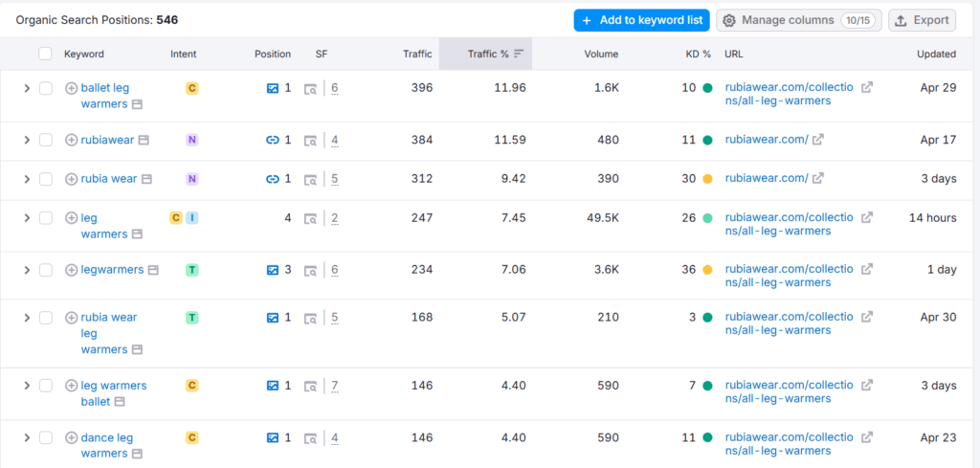This screenshot has width=980, height=468.
Task: Check the 'legwarmers' row checkbox
Action: click(46, 270)
